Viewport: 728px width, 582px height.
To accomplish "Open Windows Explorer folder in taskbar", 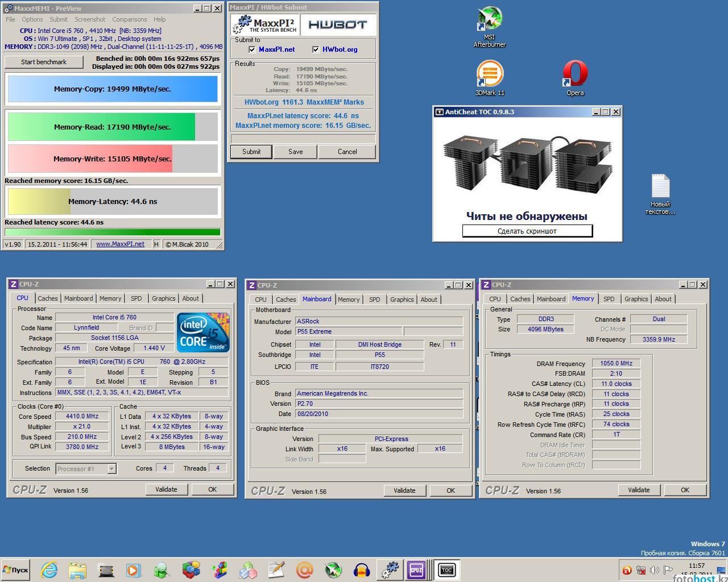I will click(x=77, y=570).
